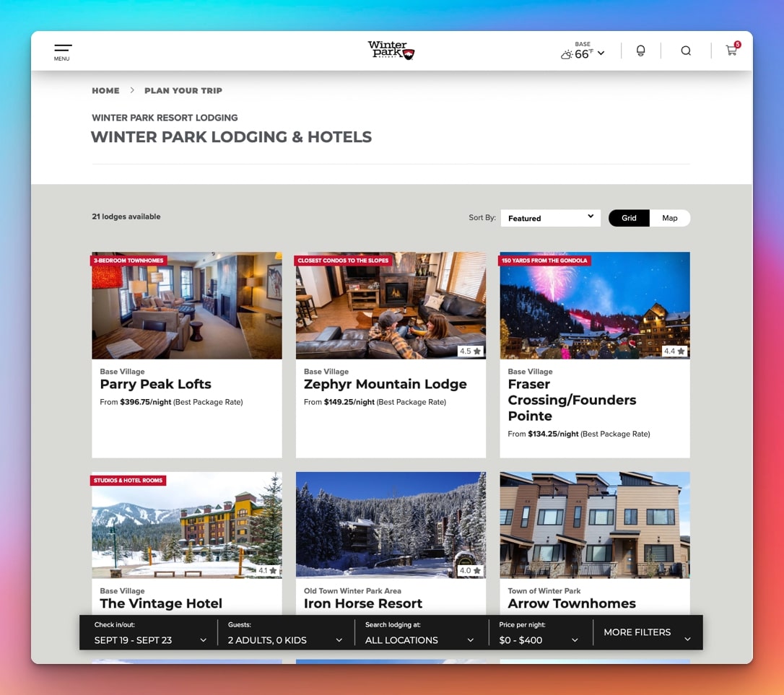Click the search magnifier icon
The height and width of the screenshot is (695, 784).
686,51
